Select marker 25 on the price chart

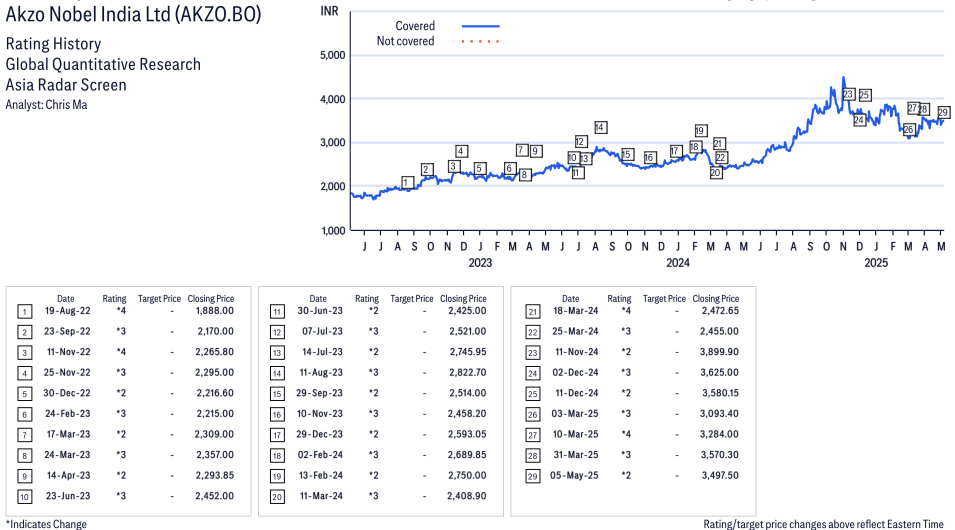(x=864, y=95)
